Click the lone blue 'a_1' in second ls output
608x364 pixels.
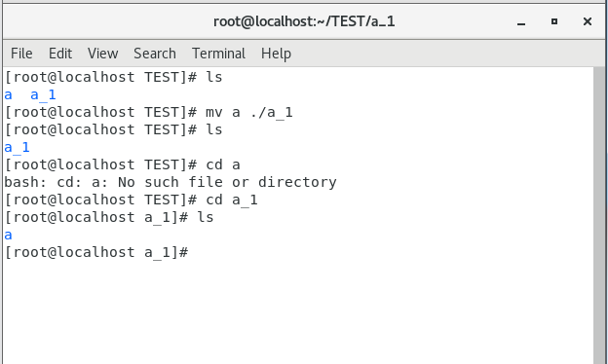click(x=18, y=148)
